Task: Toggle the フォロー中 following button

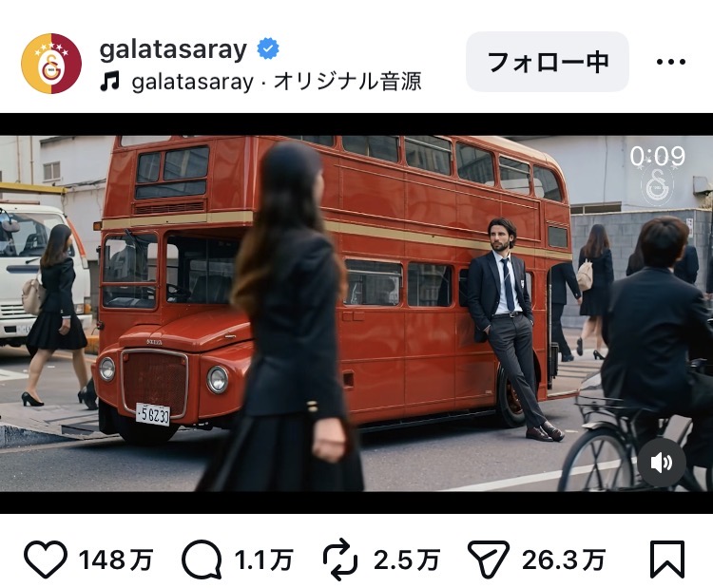Action: [548, 62]
